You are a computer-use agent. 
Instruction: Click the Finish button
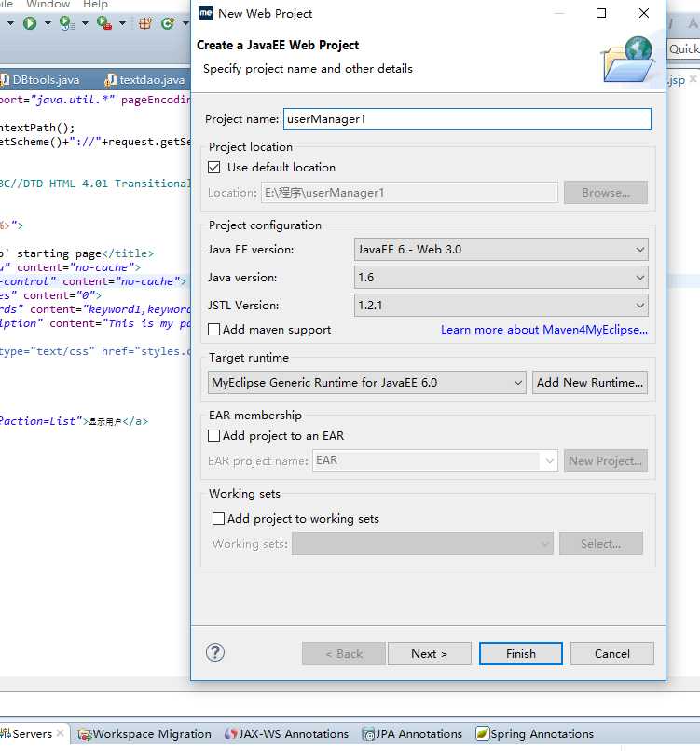(521, 654)
